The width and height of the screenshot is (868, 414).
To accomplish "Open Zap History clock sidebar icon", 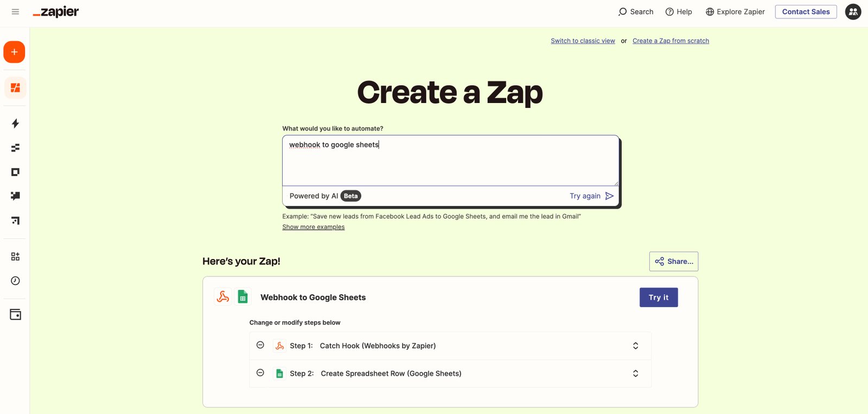I will tap(15, 281).
